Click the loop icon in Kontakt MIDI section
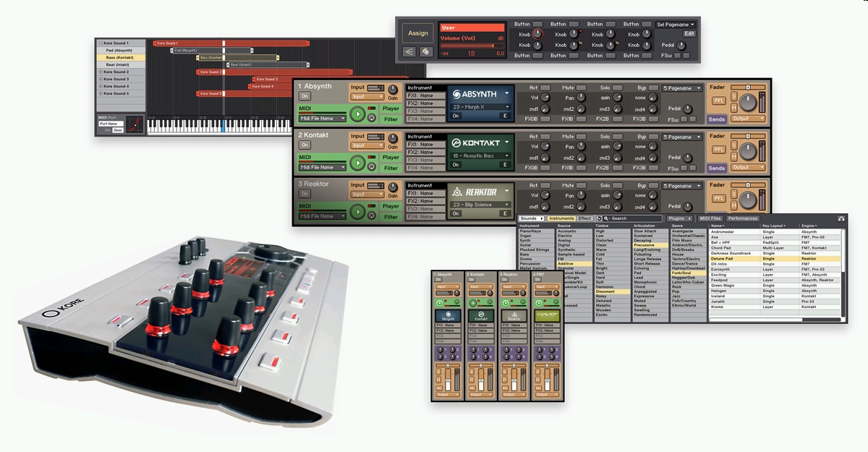 pyautogui.click(x=371, y=165)
